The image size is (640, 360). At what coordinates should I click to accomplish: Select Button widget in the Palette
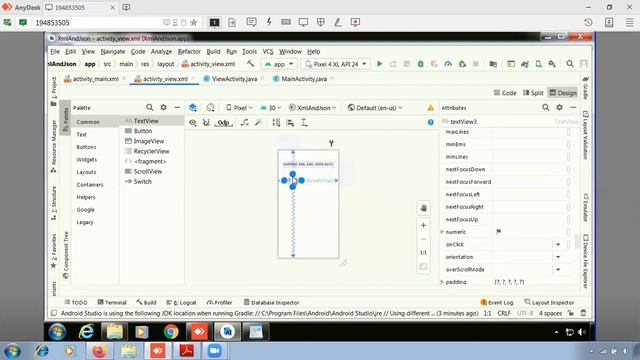(142, 131)
